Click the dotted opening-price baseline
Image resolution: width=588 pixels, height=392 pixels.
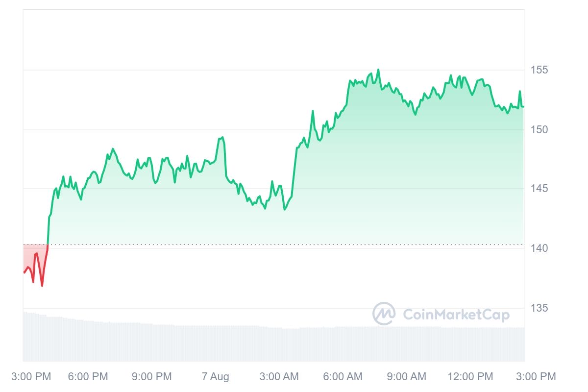[x=294, y=244]
